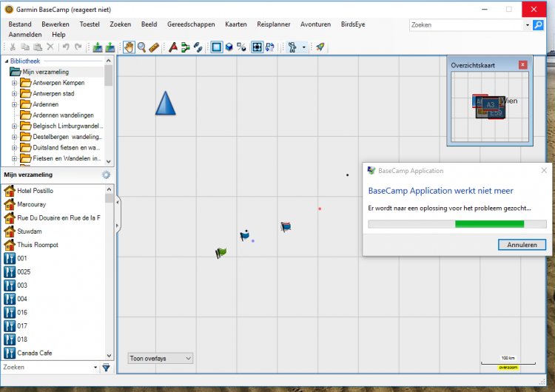The image size is (555, 392).
Task: Open the Toon overlays dropdown
Action: 160,359
